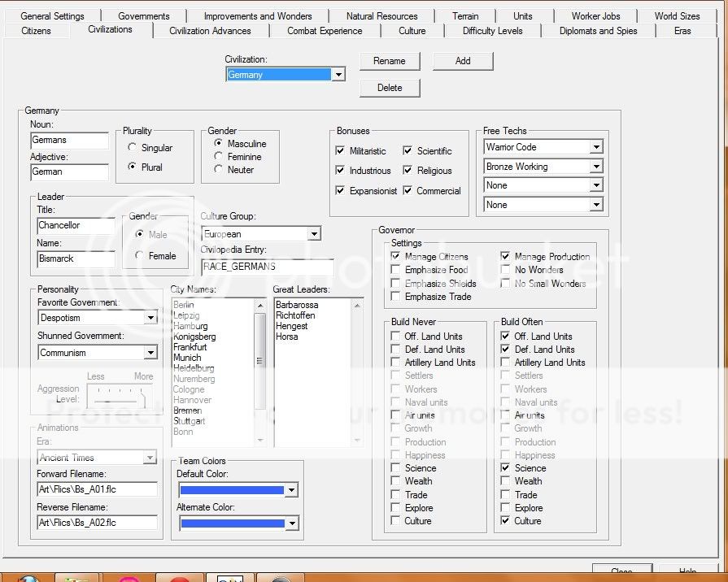The image size is (728, 582).
Task: Open the Improvements and Wonders tab
Action: (258, 15)
